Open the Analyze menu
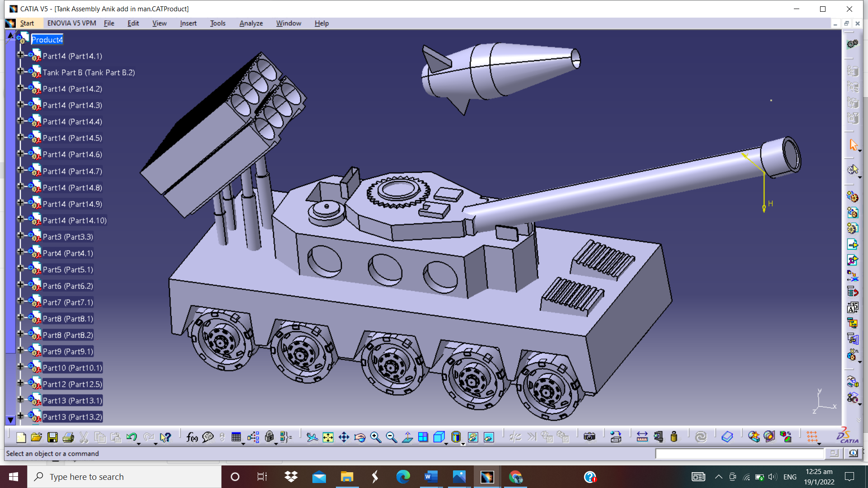The width and height of the screenshot is (868, 488). tap(251, 23)
